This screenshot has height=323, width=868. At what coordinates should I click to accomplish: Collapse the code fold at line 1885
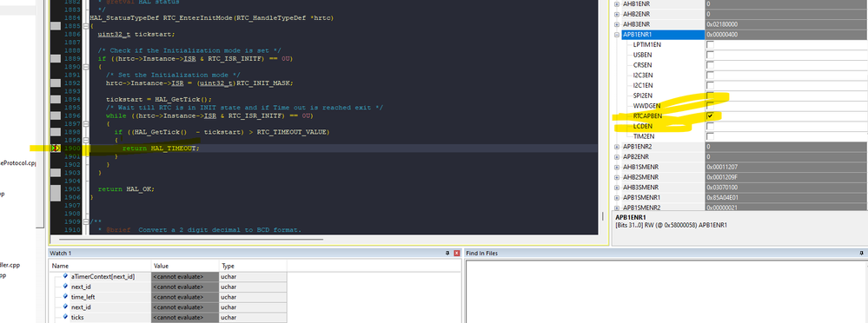click(86, 25)
